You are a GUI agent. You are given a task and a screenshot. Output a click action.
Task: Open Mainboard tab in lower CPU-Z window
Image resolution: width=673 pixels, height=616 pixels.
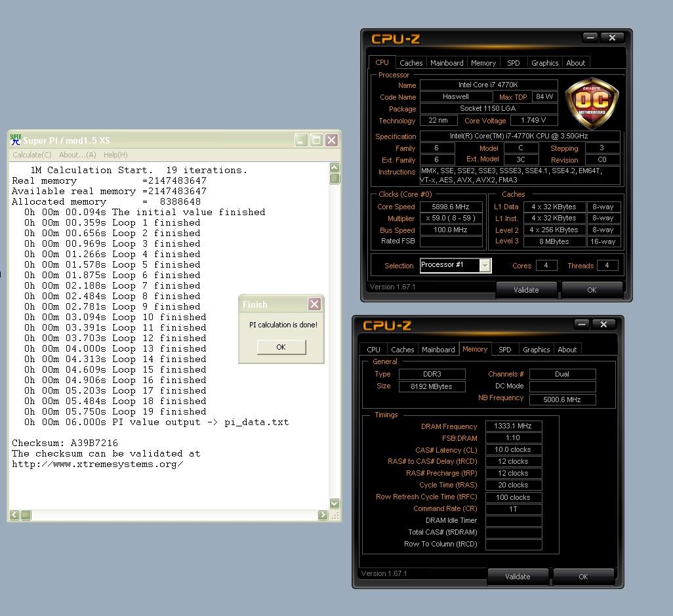click(x=438, y=350)
